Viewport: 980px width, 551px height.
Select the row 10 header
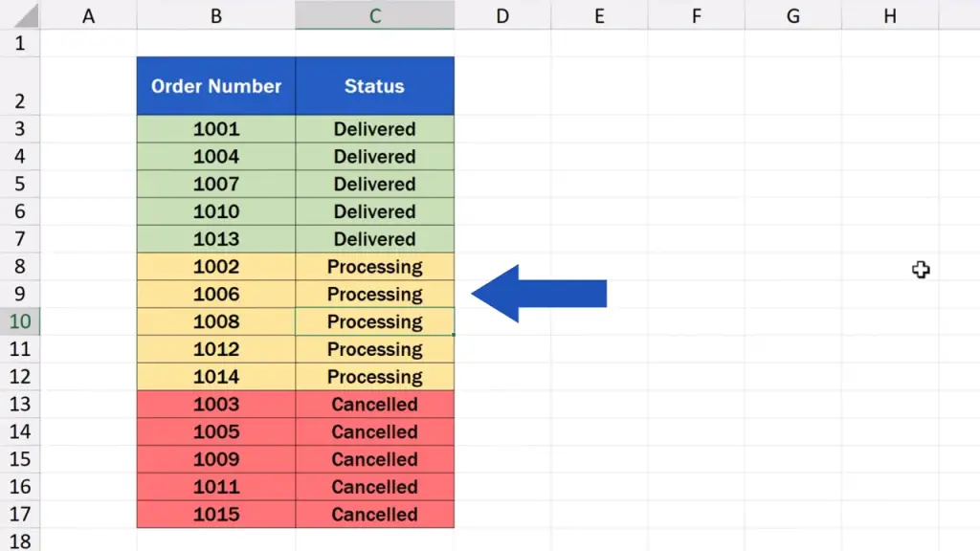coord(19,321)
